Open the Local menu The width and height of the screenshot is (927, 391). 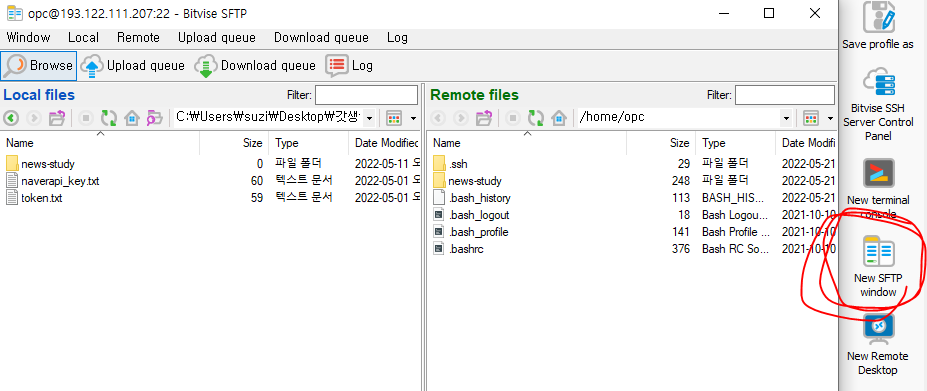pos(83,38)
